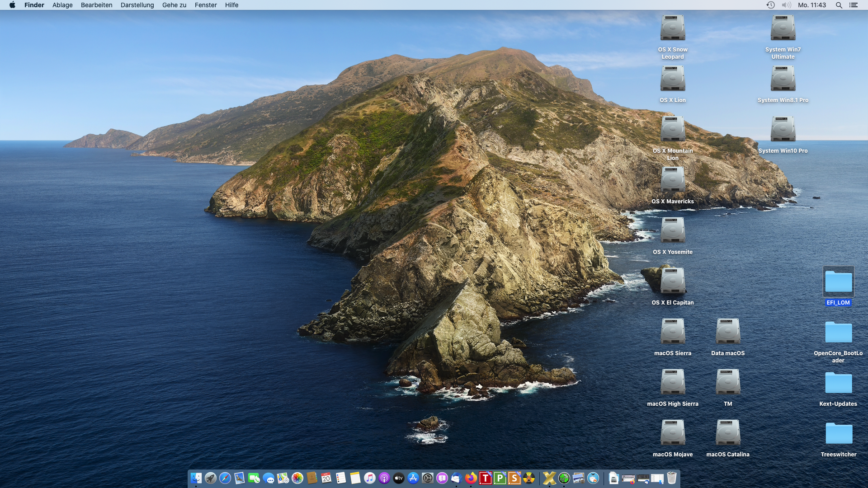Open the Apple menu

tap(12, 5)
